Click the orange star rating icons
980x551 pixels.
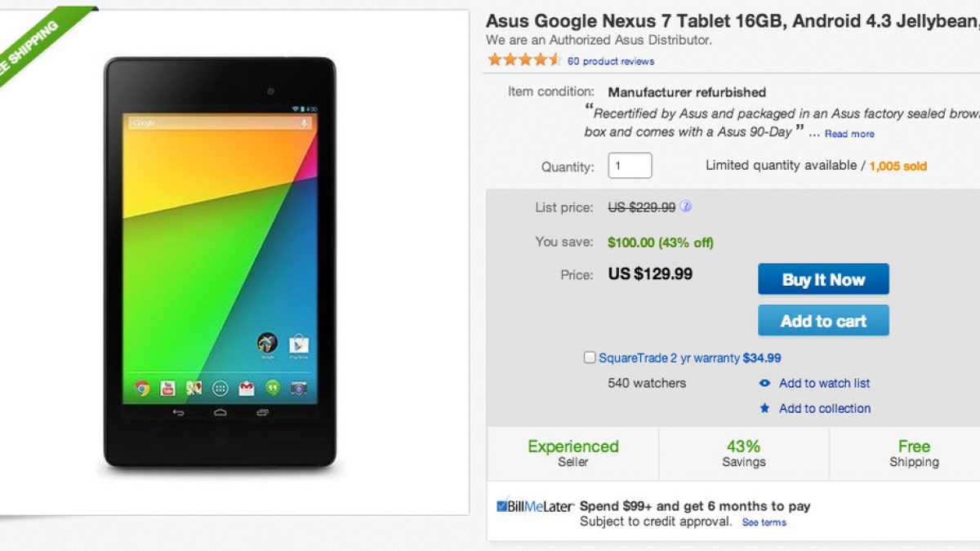pyautogui.click(x=523, y=60)
